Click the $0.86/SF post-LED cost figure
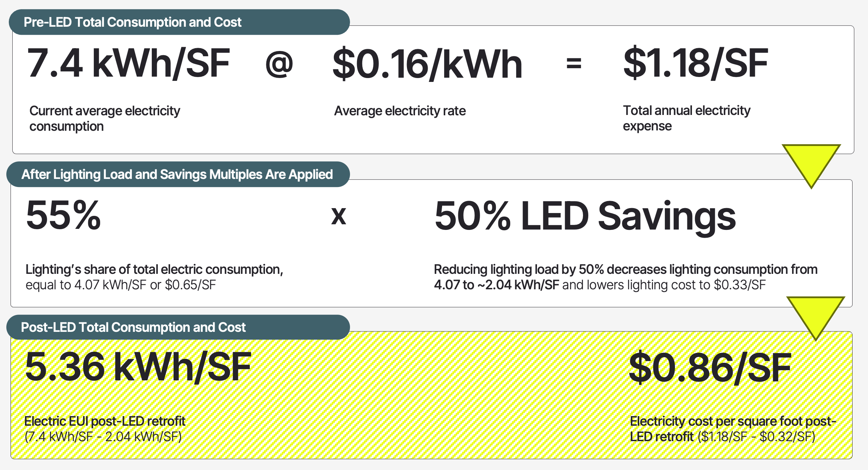This screenshot has width=868, height=470. coord(710,368)
